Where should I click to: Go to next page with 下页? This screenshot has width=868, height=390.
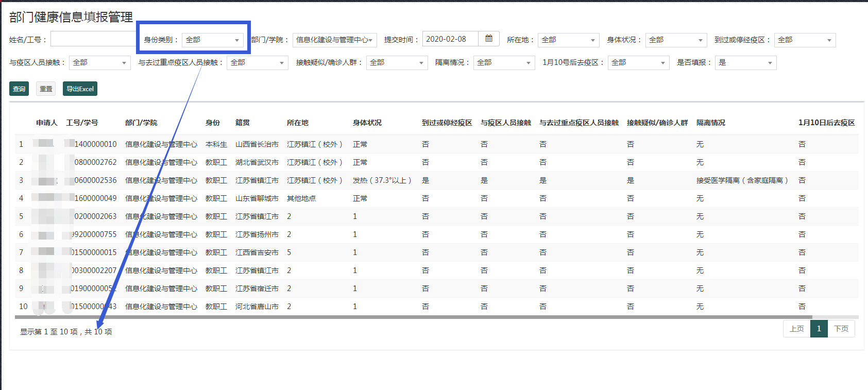point(841,329)
